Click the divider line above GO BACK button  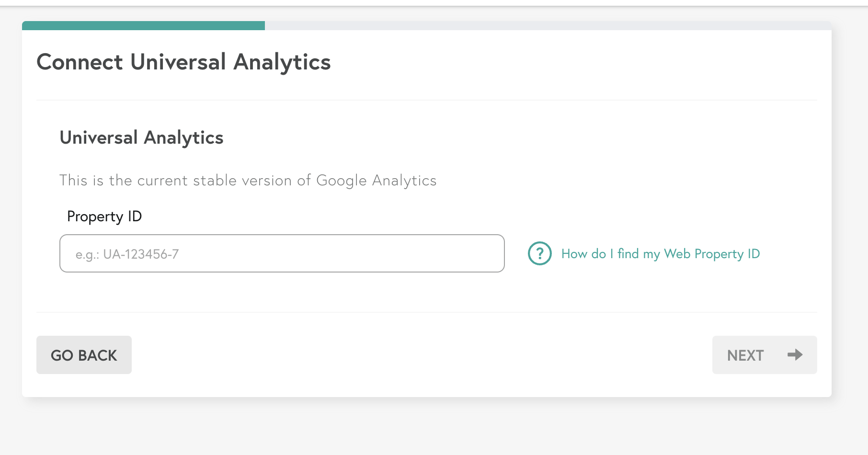(x=427, y=312)
